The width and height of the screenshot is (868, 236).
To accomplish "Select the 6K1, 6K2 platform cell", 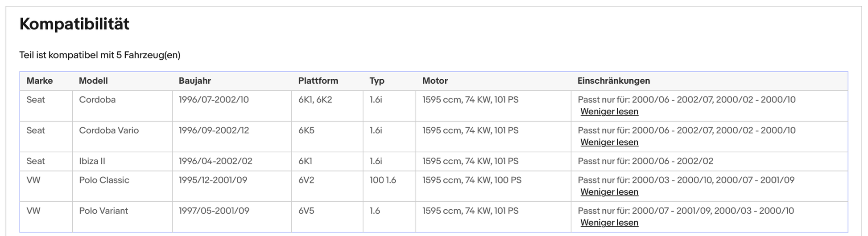I will pos(315,100).
